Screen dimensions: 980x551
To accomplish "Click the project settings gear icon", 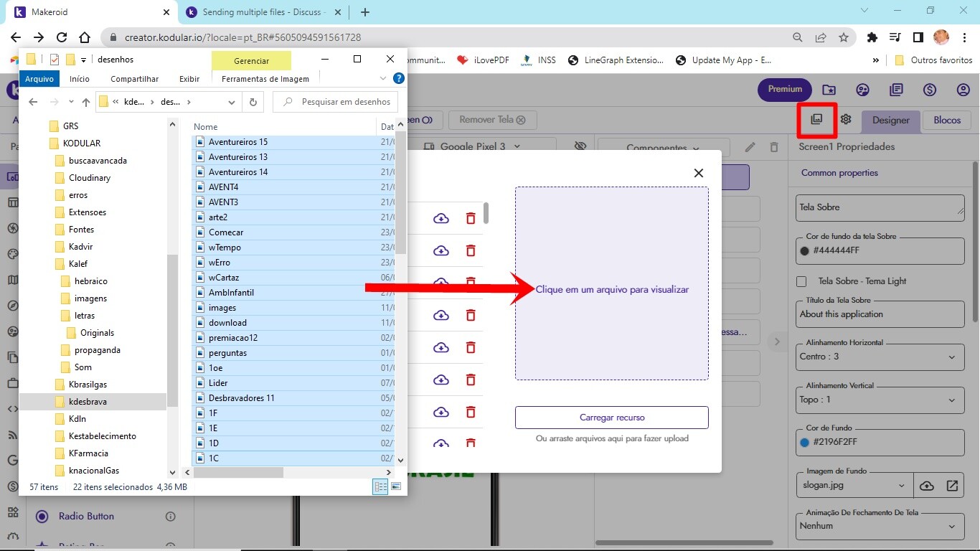I will 846,120.
